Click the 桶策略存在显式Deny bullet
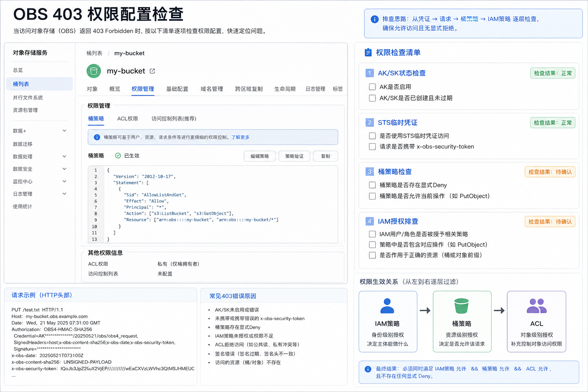Image resolution: width=588 pixels, height=392 pixels. click(237, 327)
